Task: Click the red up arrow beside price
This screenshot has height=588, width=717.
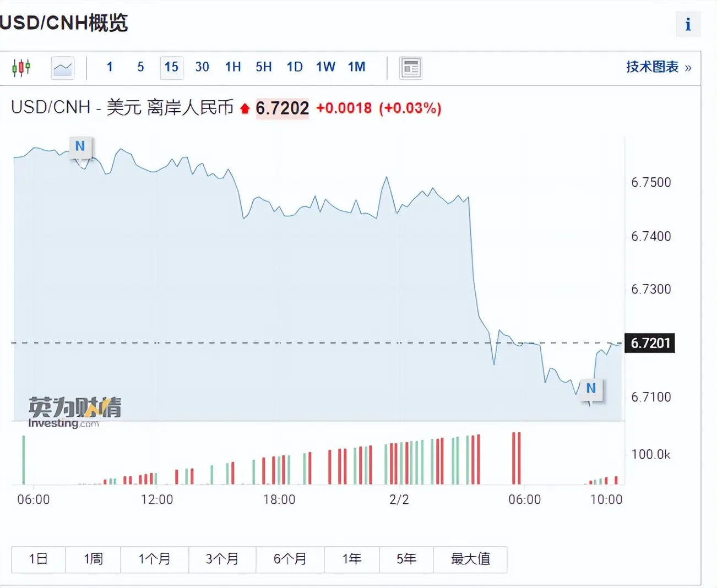Action: point(245,108)
